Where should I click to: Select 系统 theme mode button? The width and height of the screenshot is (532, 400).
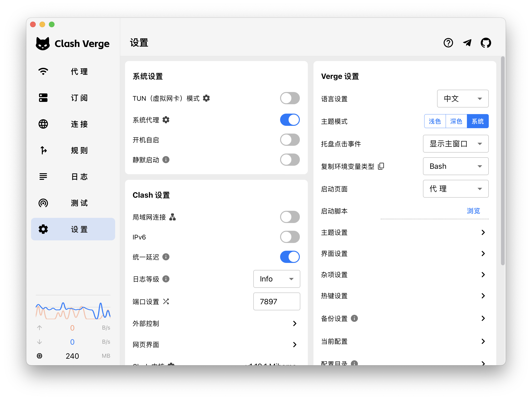coord(478,121)
